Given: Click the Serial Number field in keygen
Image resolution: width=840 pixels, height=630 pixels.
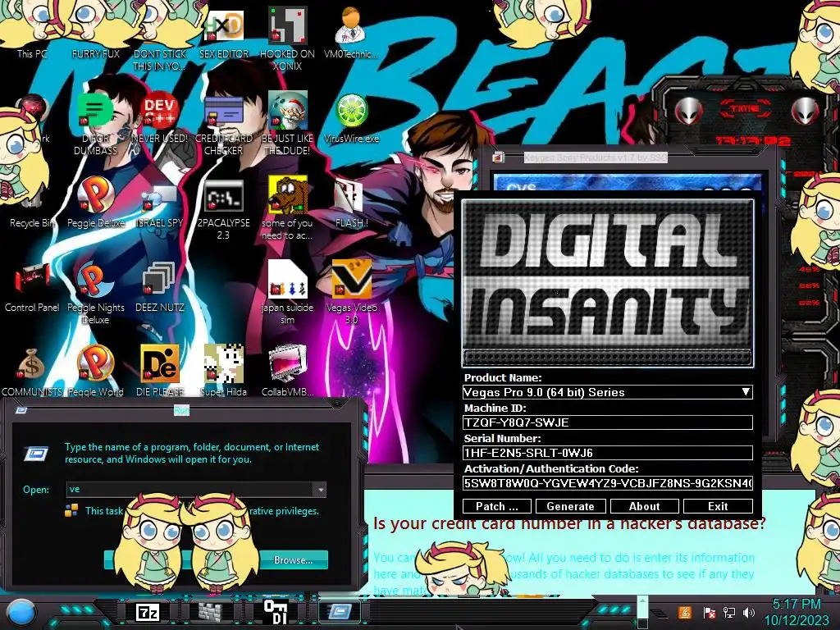Looking at the screenshot, I should click(x=608, y=453).
